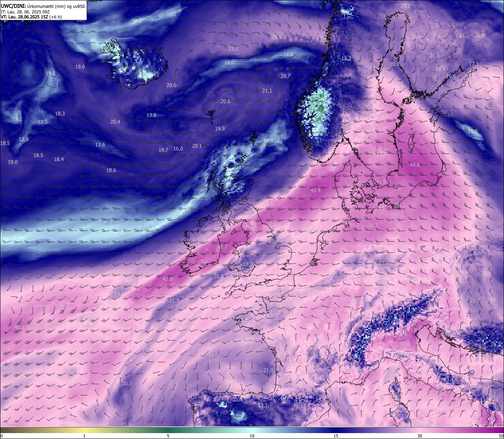Click the 15 tick on the color scale
This screenshot has height=439, width=504.
pos(336,435)
